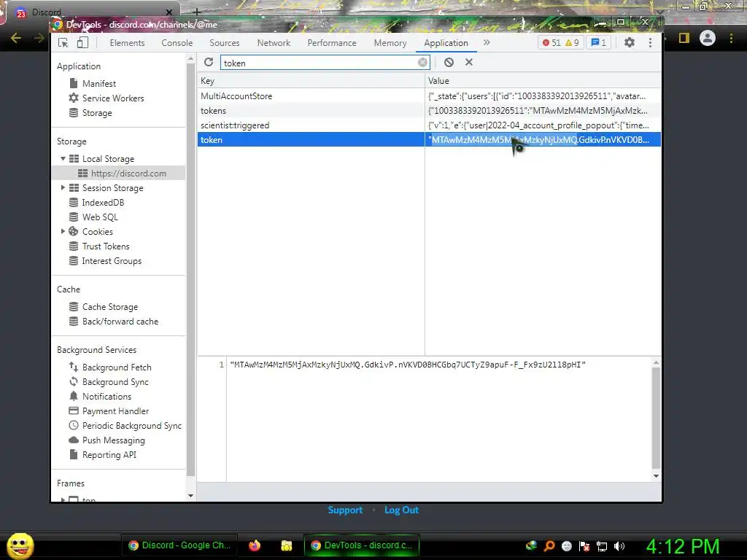Switch to the Elements tab

pyautogui.click(x=127, y=43)
